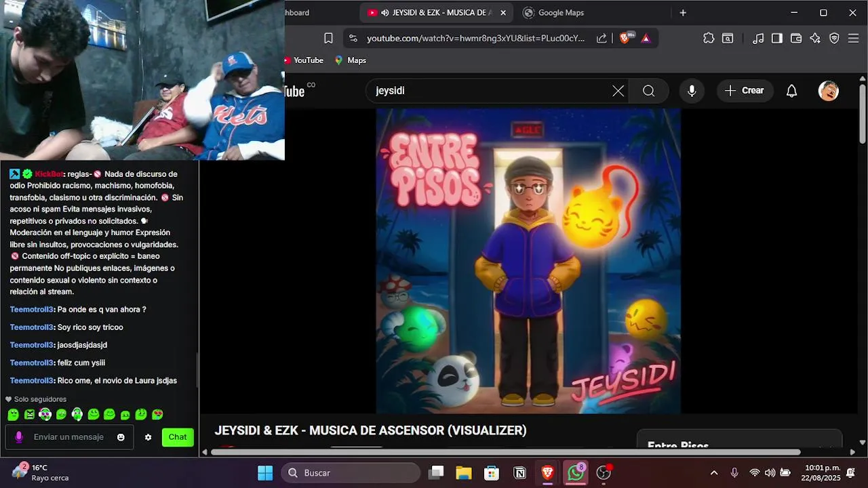Open the browser extensions puzzle icon

pos(709,38)
